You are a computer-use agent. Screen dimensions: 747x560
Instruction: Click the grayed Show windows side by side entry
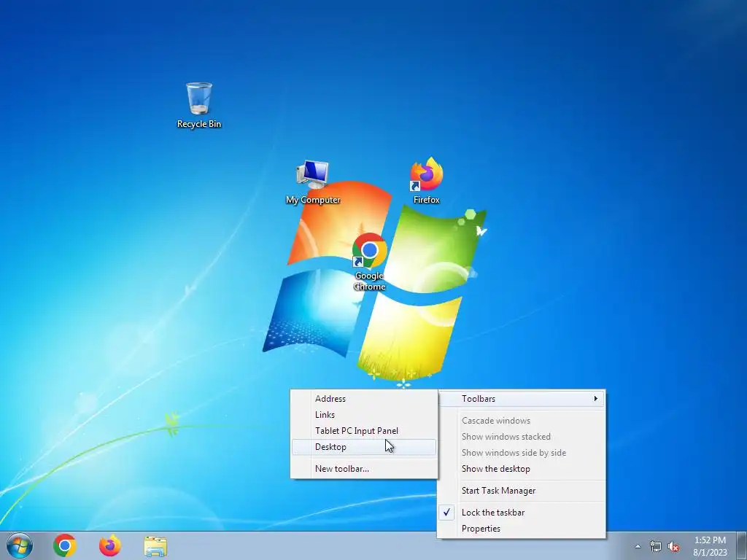click(x=522, y=453)
